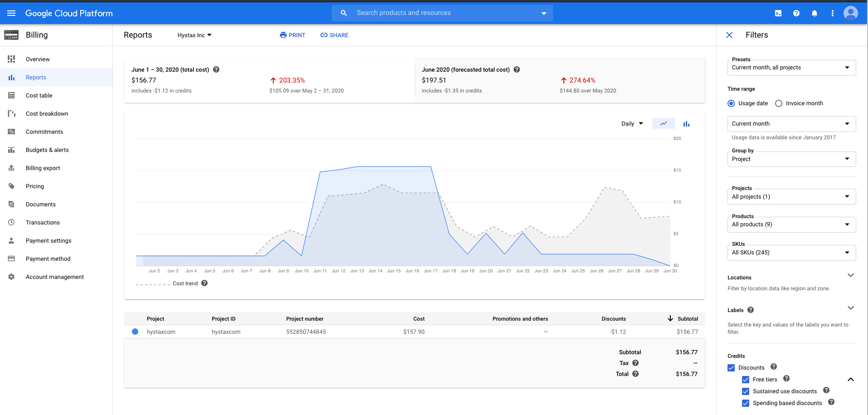Open Cost breakdown page
Image resolution: width=868 pixels, height=415 pixels.
[56, 113]
